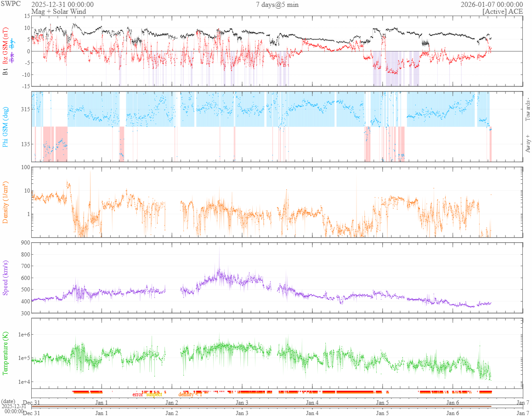Click the Jan 4 label under the brown zoom bar
Image resolution: width=532 pixels, height=416 pixels.
coord(312,413)
